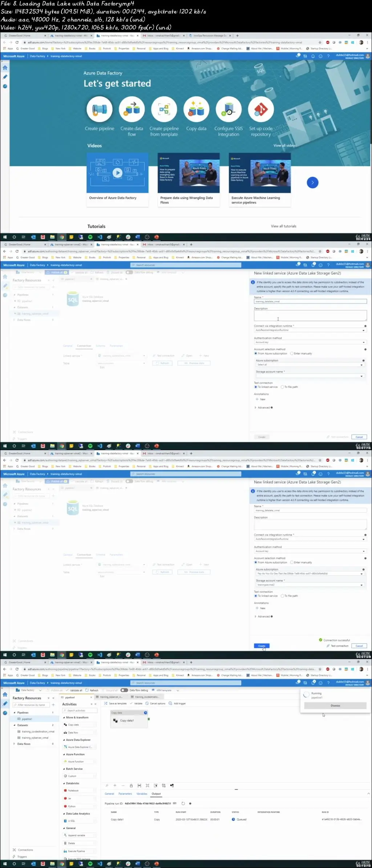
Task: Select To file path radio in panel showing Connection successful
Action: pyautogui.click(x=282, y=596)
